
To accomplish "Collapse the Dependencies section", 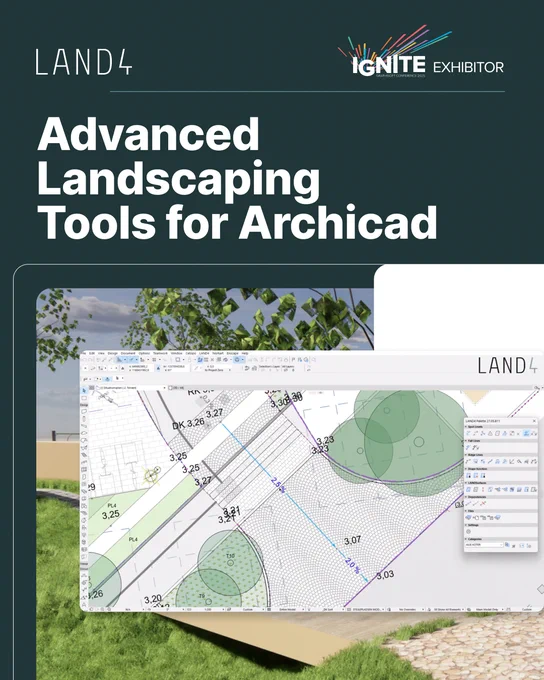I will click(x=465, y=497).
